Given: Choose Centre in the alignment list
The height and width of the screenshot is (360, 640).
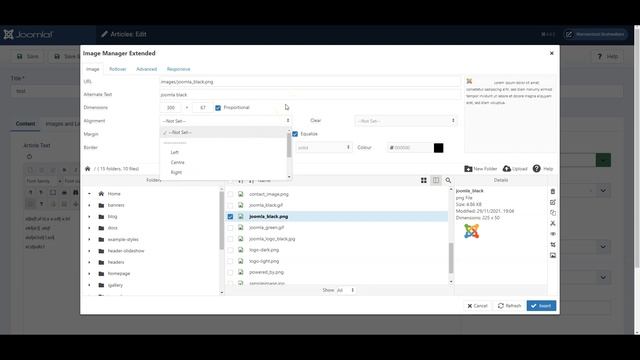Looking at the screenshot, I should click(x=178, y=162).
